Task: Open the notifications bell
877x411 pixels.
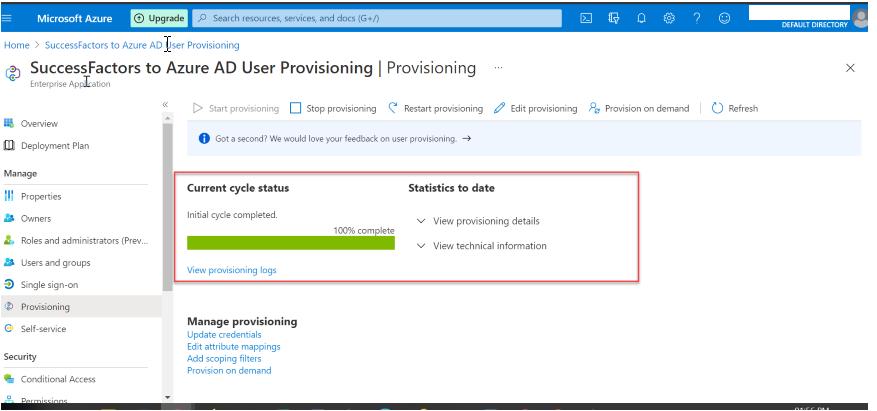Action: pos(642,18)
